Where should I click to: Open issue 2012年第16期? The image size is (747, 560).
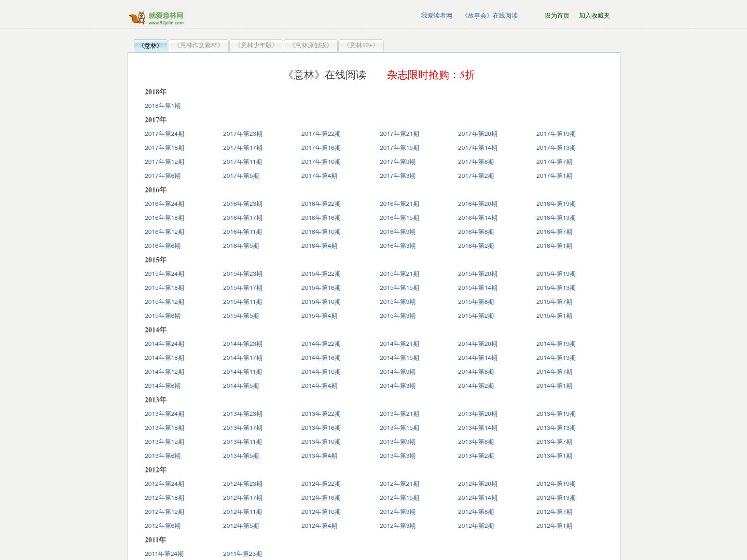pos(321,498)
